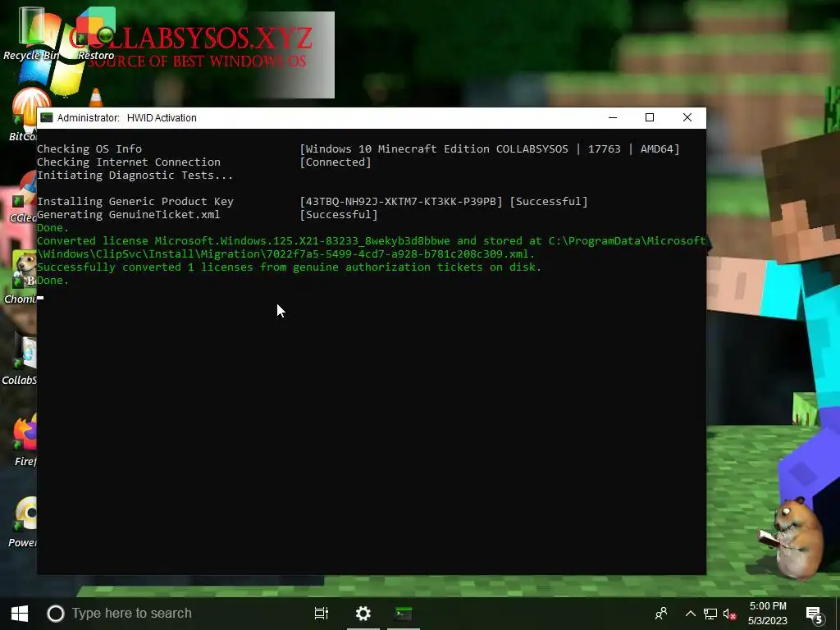Image resolution: width=840 pixels, height=630 pixels.
Task: Open the Windows Start menu
Action: point(20,614)
